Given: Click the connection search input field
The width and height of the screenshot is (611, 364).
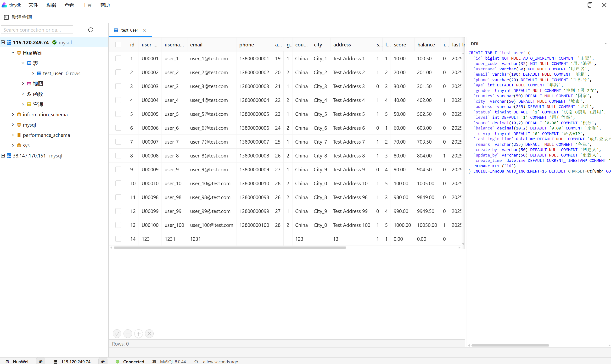Looking at the screenshot, I should [x=37, y=30].
